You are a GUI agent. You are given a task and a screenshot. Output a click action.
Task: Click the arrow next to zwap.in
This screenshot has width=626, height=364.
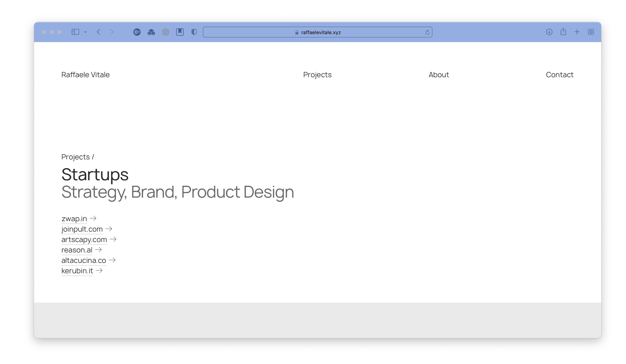coord(93,218)
